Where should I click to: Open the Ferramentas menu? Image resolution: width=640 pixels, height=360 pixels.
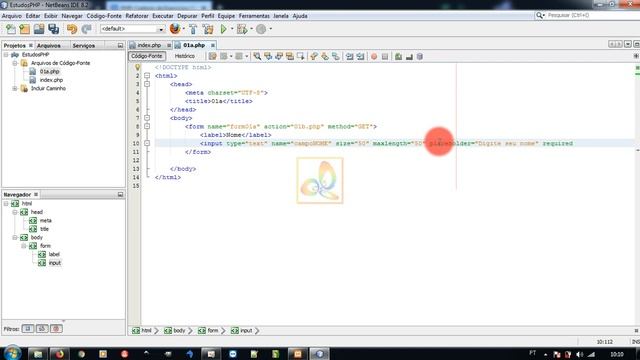point(254,16)
